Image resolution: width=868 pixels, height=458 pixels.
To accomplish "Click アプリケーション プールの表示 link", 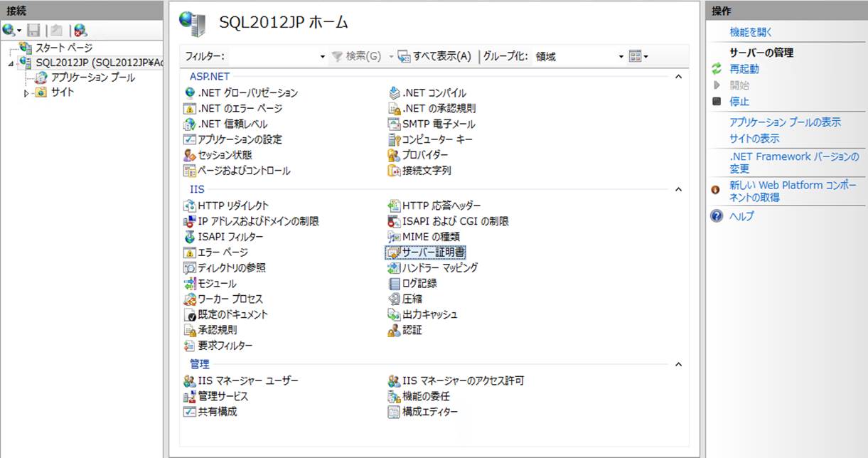I will click(786, 122).
